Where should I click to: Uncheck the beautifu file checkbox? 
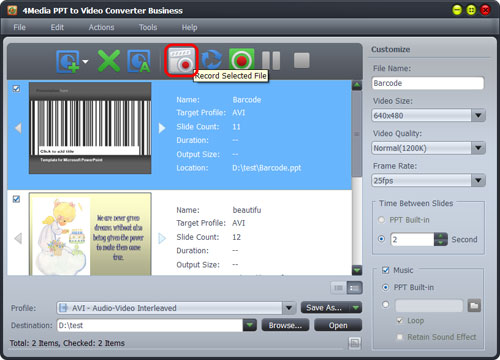click(16, 199)
